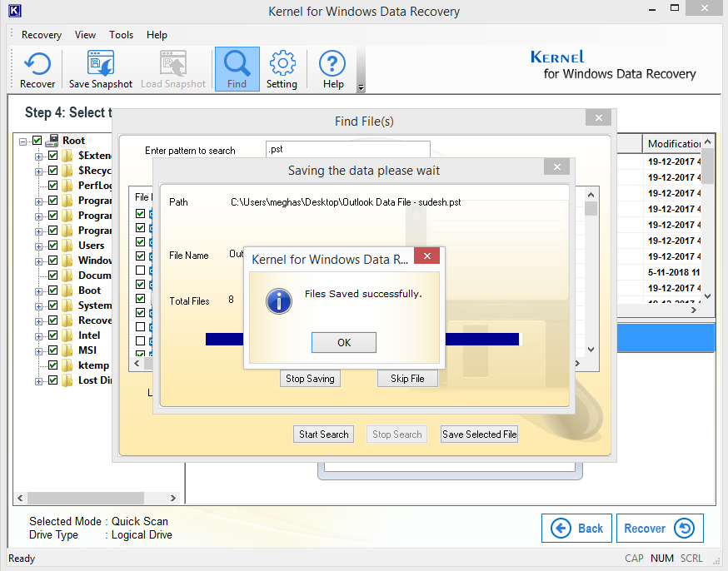Click the file list vertical scrollbar thumb
Viewport: 728px width, 571px height.
[x=591, y=209]
